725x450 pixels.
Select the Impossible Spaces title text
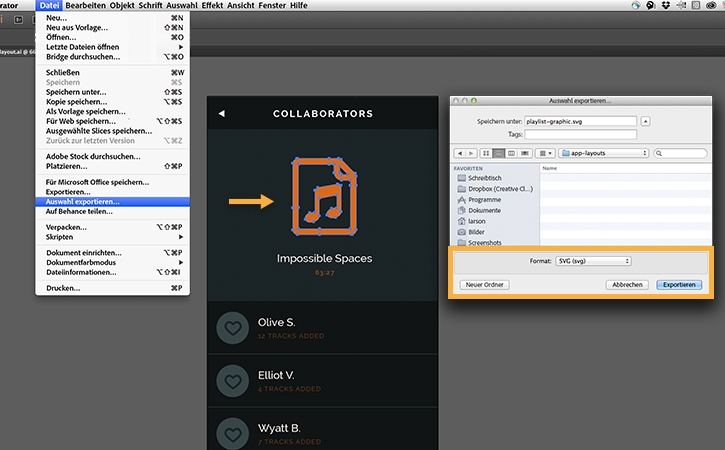coord(324,259)
